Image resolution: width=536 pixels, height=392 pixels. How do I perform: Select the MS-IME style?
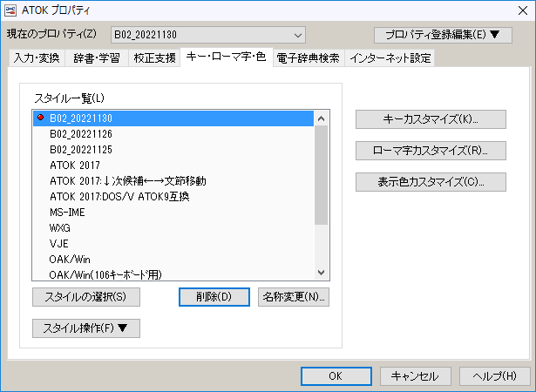tap(173, 213)
